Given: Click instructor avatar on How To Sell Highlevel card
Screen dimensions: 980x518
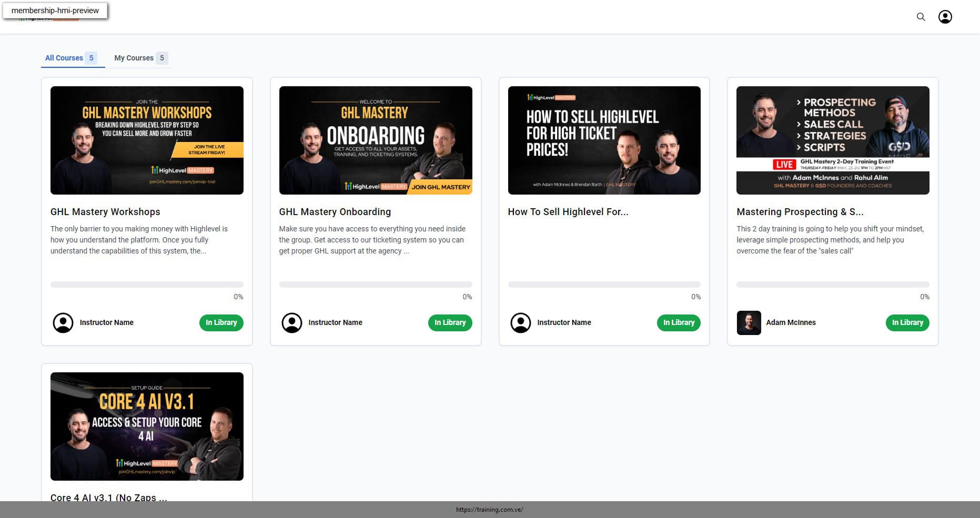Looking at the screenshot, I should [520, 322].
